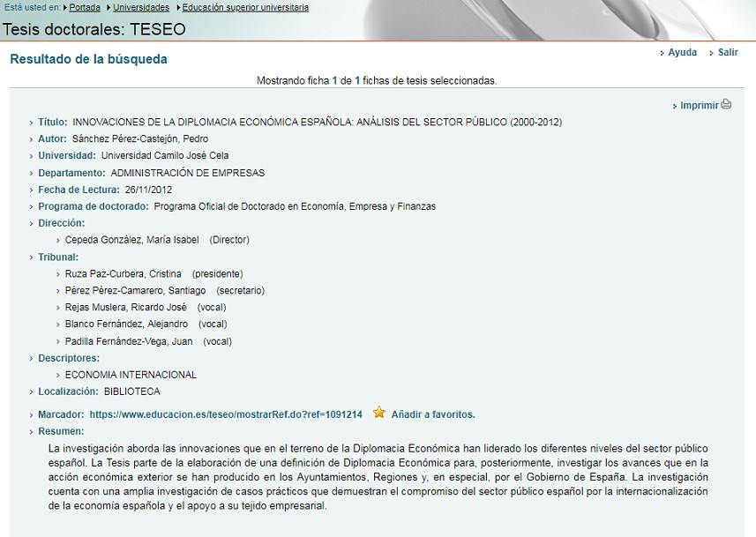Image resolution: width=756 pixels, height=537 pixels.
Task: Click Tesis doctorales: TESEO page title
Action: (94, 29)
